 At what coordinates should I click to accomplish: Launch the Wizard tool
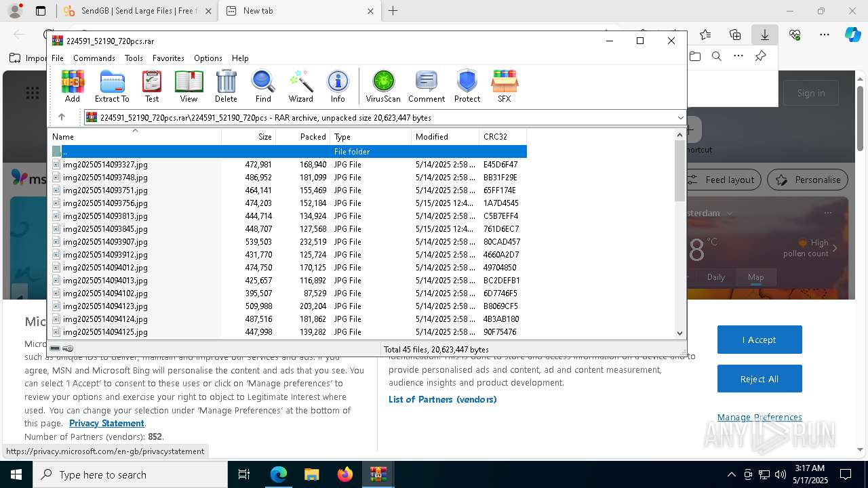(x=300, y=86)
